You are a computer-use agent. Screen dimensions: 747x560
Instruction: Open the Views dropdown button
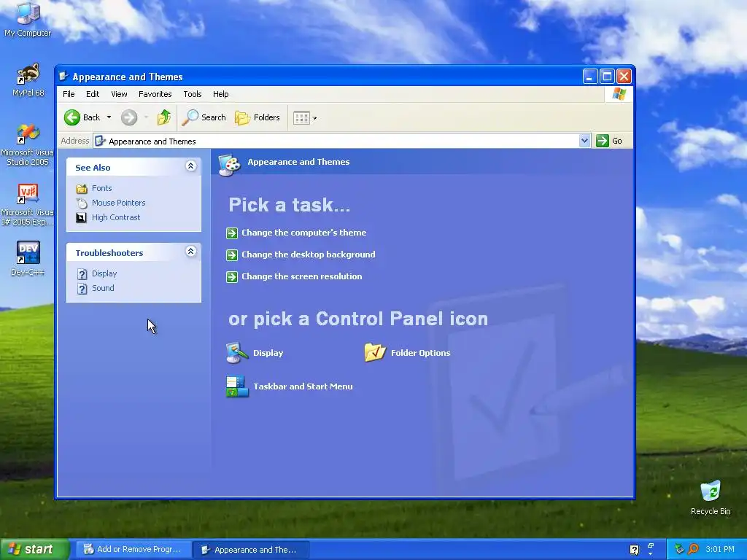coord(305,117)
